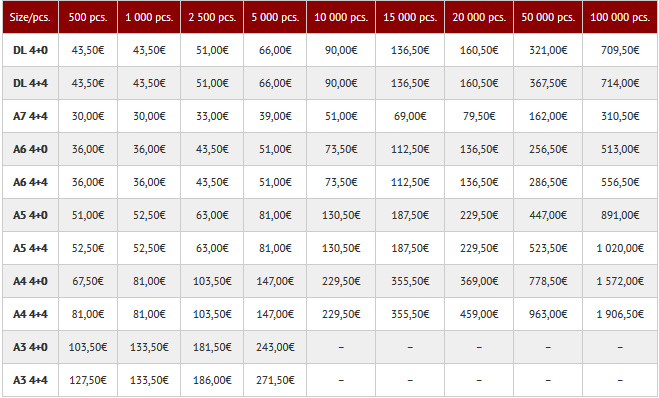Select the DL 4+0 row label
Viewport: 659px width, 398px height.
tap(30, 50)
